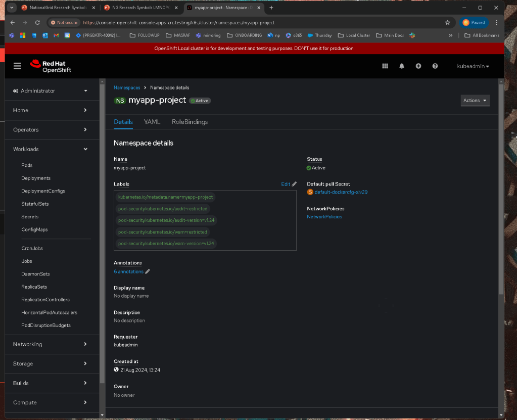Open CronJobs in the sidebar

(x=32, y=248)
